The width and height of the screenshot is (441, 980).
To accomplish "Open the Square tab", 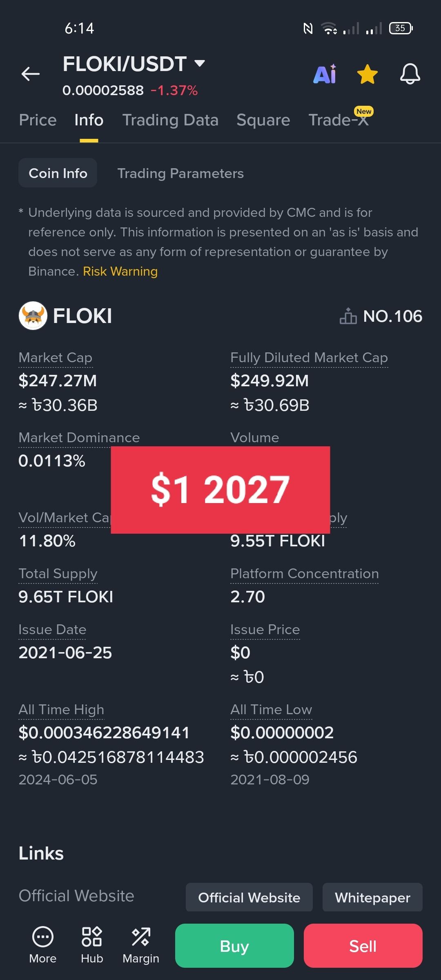I will (x=263, y=120).
